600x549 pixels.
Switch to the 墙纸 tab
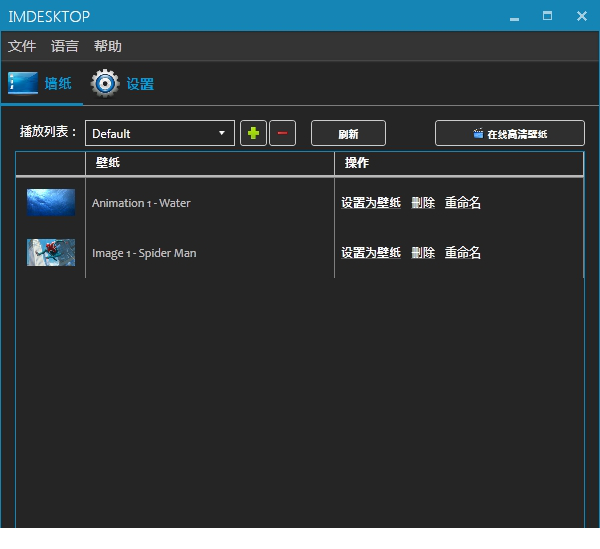tap(41, 83)
